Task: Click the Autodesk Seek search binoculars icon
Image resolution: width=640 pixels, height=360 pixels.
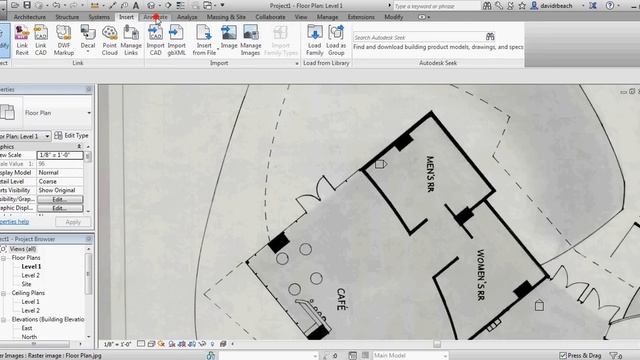Action: (x=490, y=37)
